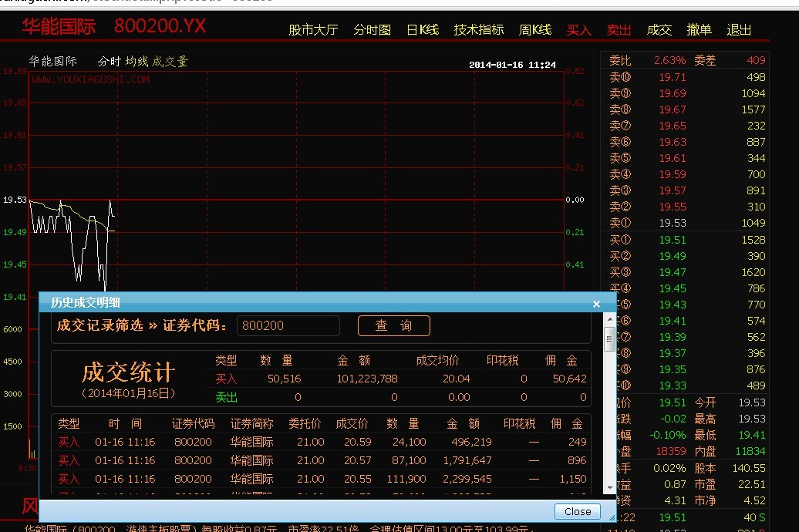Click the dialog resize grip corner

(612, 517)
